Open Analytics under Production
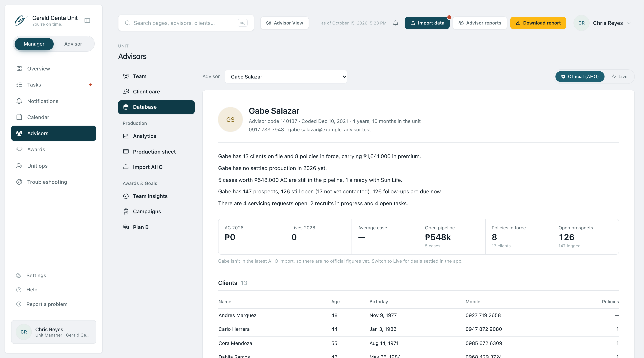The width and height of the screenshot is (644, 358). pyautogui.click(x=156, y=136)
